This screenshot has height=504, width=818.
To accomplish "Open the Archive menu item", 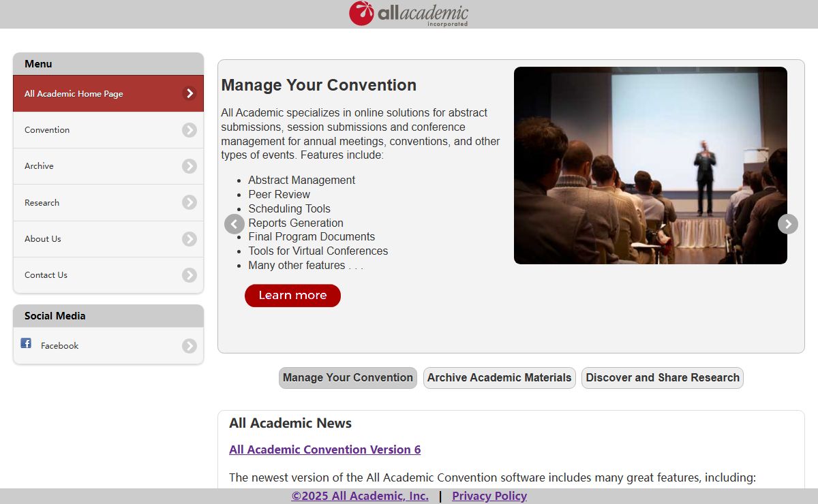I will point(108,166).
